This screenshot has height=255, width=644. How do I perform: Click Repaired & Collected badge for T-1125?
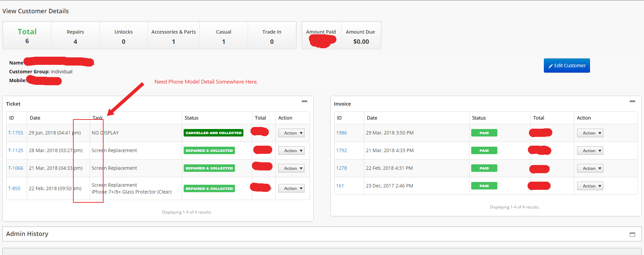click(x=209, y=150)
